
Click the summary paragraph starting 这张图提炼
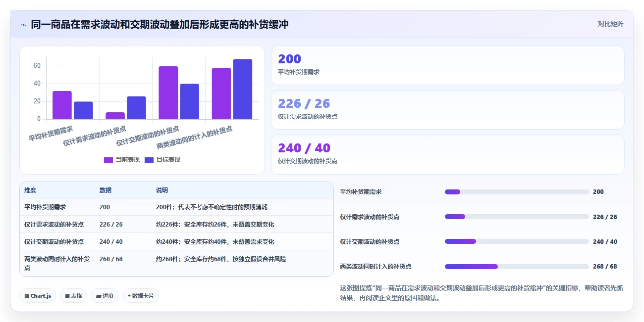coord(481,293)
